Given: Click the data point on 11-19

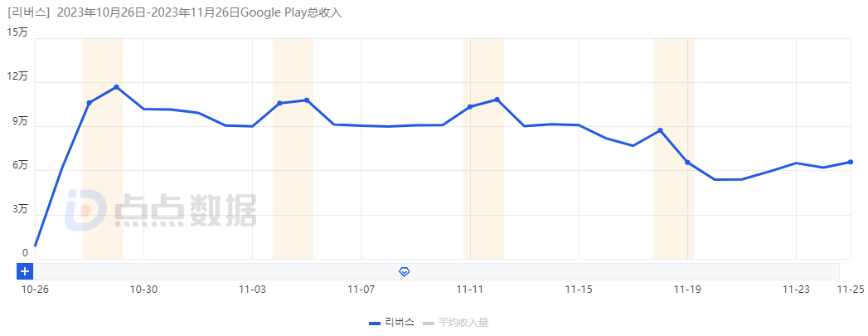Looking at the screenshot, I should (687, 162).
